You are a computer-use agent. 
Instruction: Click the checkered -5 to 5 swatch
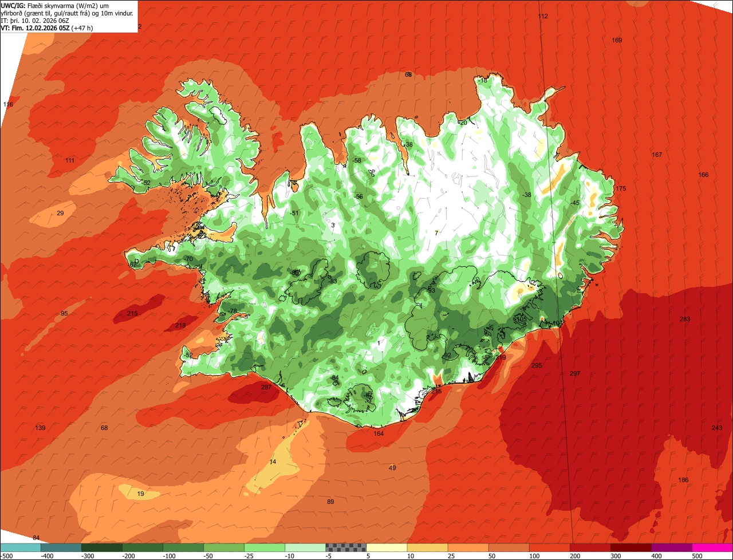click(x=346, y=547)
